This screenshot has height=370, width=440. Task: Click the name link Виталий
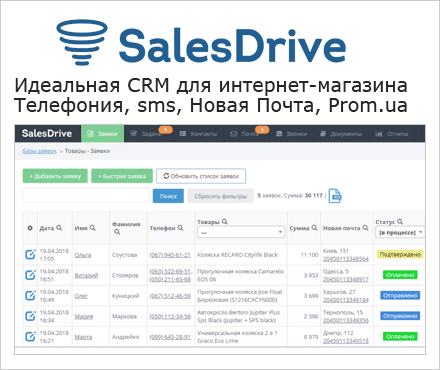click(86, 275)
